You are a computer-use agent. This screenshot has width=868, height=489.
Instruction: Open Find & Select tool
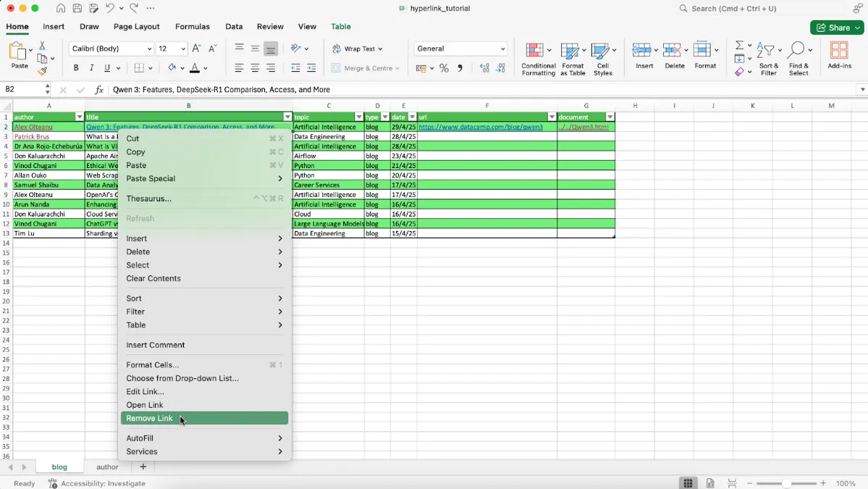tap(798, 52)
